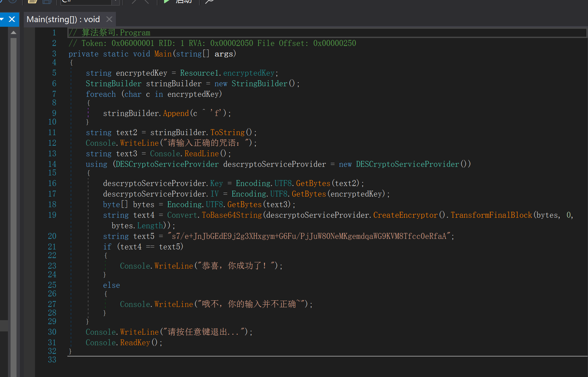Click ToString on line 11
This screenshot has height=377, width=588.
227,132
